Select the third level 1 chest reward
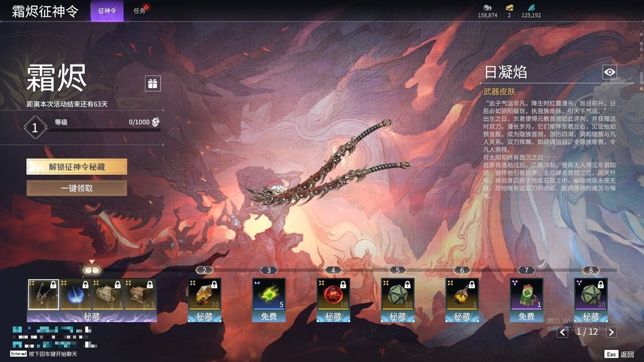This screenshot has width=644, height=362. (108, 294)
